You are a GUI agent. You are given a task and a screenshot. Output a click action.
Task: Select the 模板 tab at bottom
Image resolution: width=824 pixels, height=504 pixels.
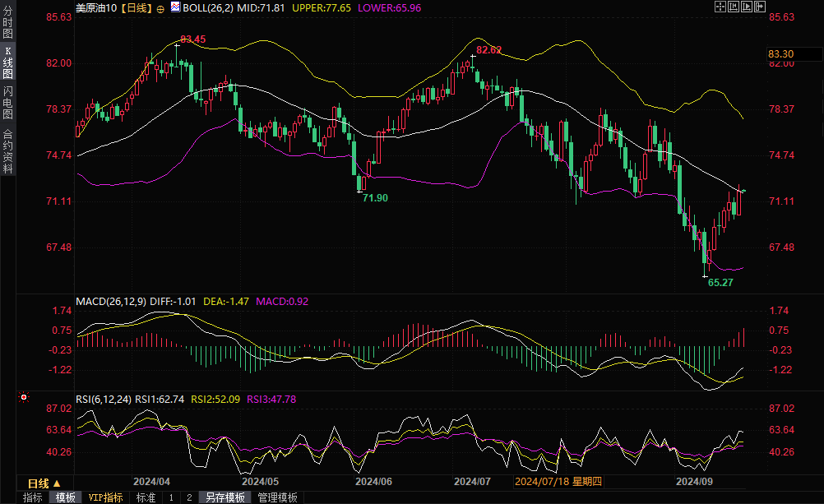click(x=65, y=497)
